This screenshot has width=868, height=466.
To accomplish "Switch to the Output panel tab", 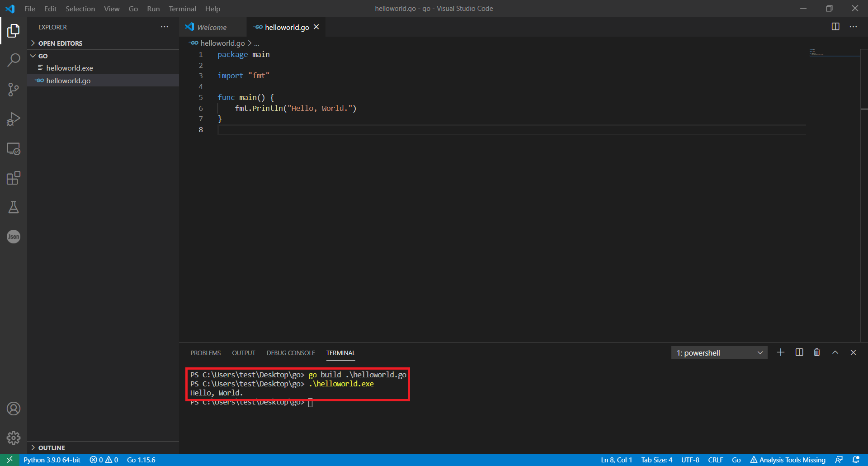I will click(x=244, y=353).
